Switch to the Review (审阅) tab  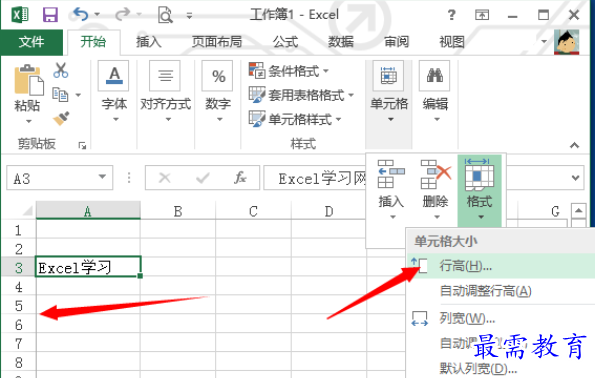click(x=396, y=42)
